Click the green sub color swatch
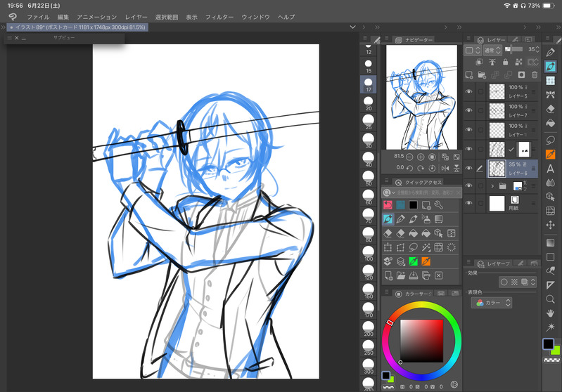Image resolution: width=562 pixels, height=392 pixels. [556, 351]
